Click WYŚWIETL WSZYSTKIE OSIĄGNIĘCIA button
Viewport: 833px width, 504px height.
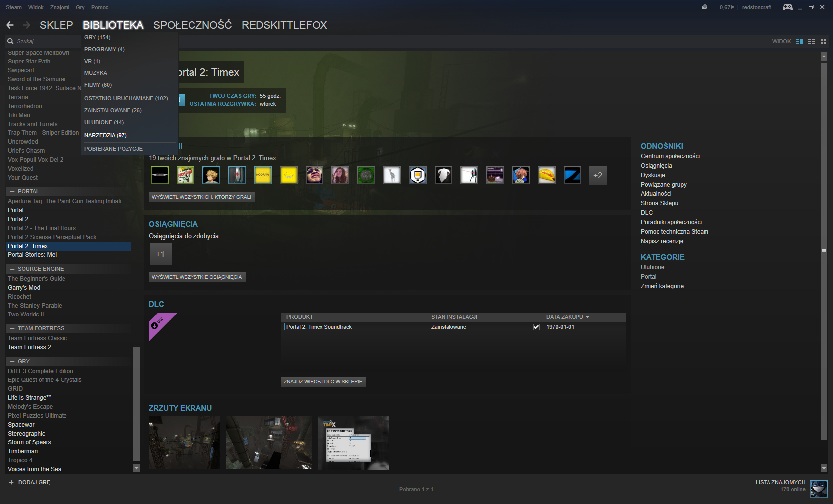tap(197, 277)
